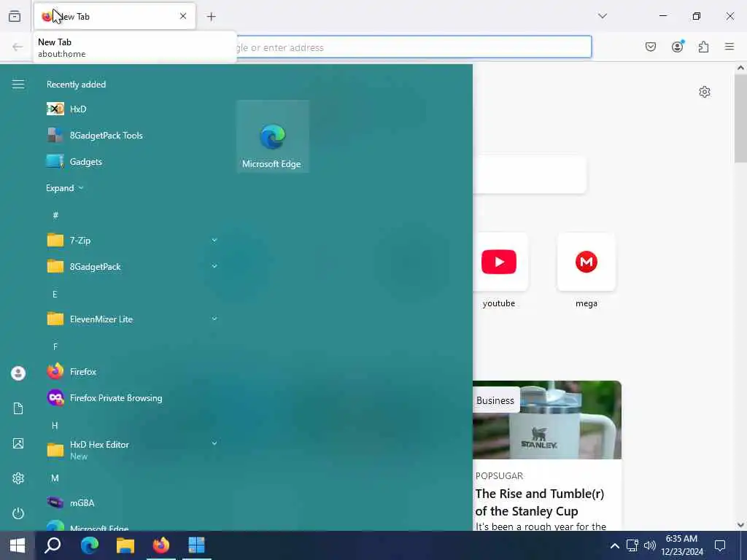Open taskbar Search
The height and width of the screenshot is (560, 747).
(x=53, y=545)
